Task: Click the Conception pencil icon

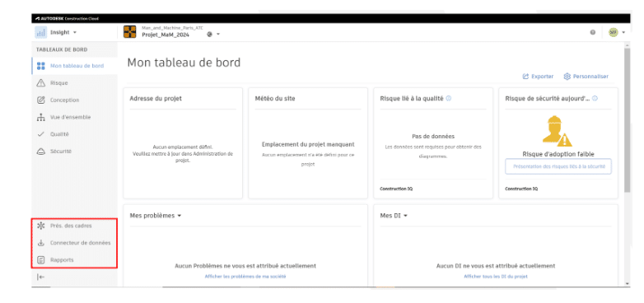Action: 40,100
